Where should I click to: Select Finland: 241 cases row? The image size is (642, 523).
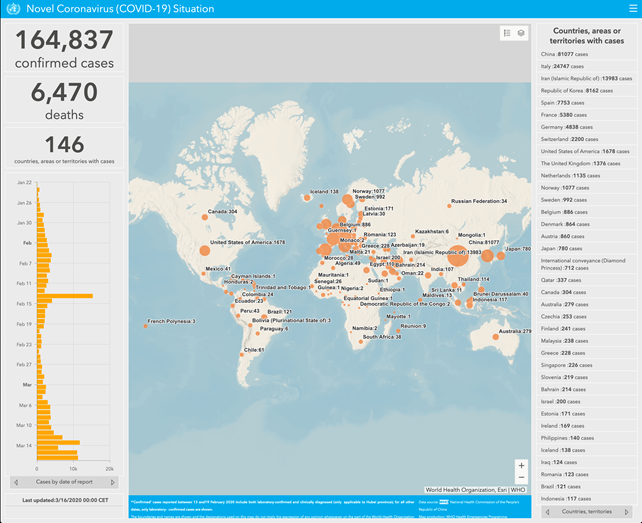[587, 328]
